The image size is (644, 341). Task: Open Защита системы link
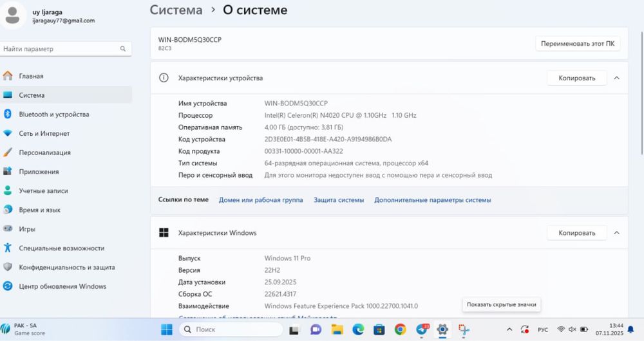[339, 200]
